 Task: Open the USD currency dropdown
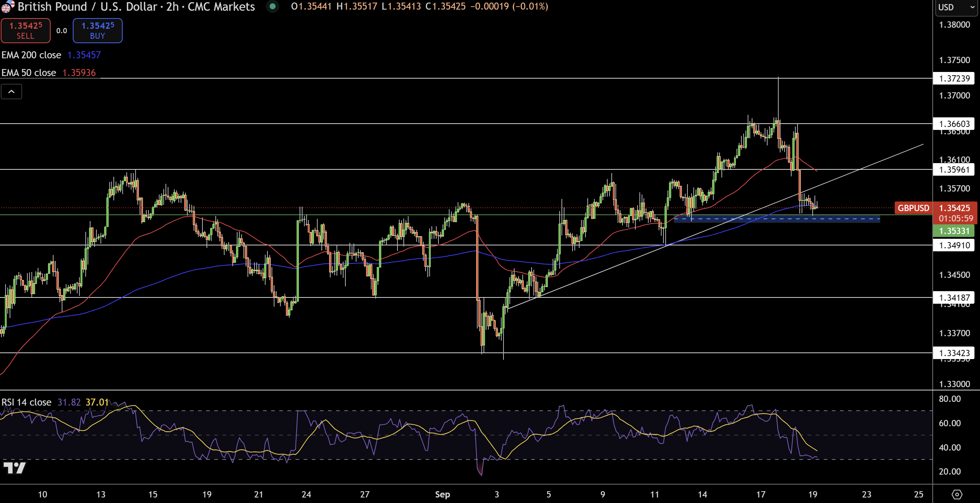point(956,7)
